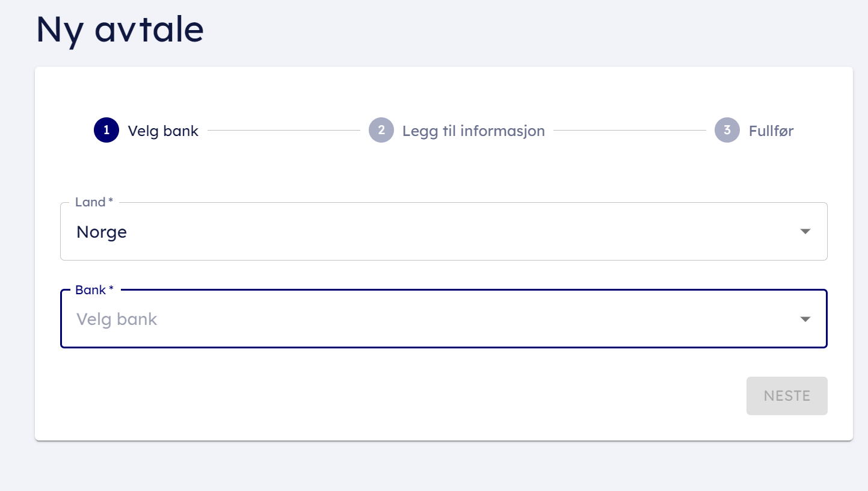Click the "Bank" field label
The image size is (868, 491).
tap(90, 290)
